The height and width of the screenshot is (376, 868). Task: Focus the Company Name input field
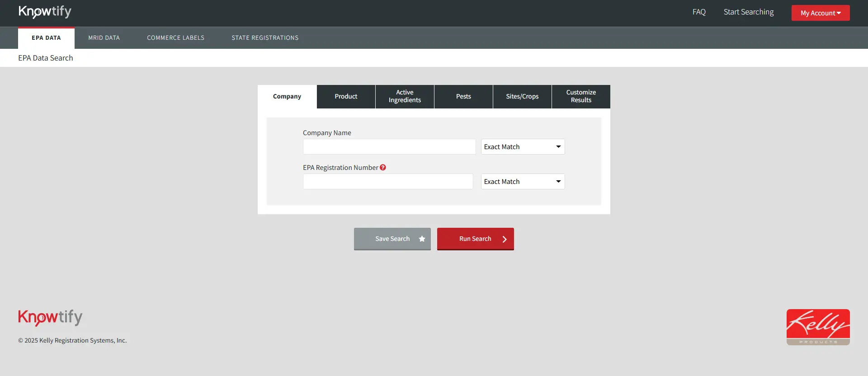389,147
